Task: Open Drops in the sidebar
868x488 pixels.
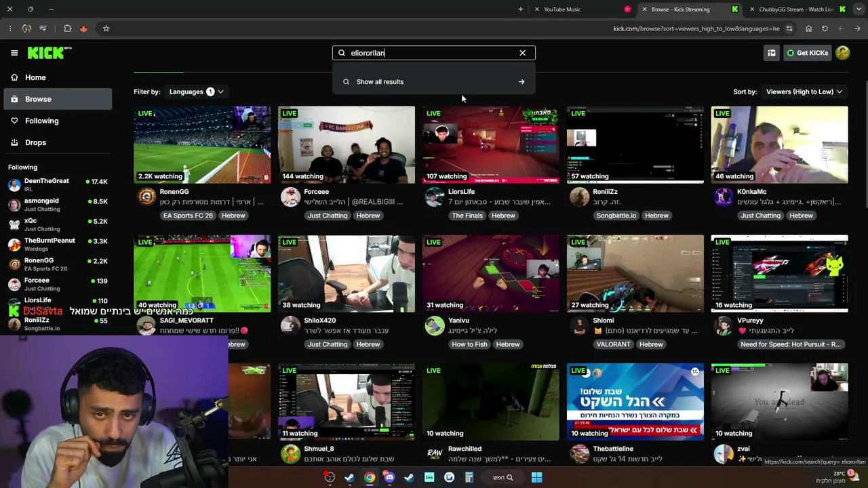Action: 58,142
